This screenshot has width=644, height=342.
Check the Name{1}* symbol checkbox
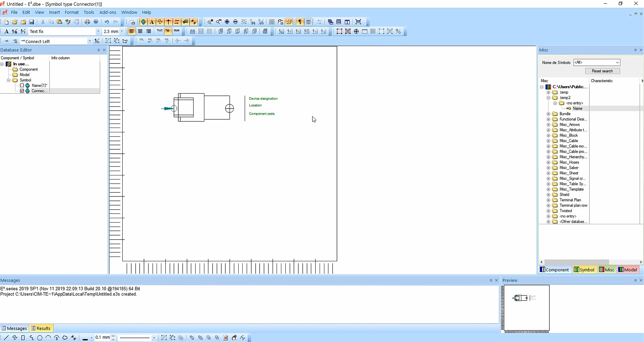pos(22,85)
